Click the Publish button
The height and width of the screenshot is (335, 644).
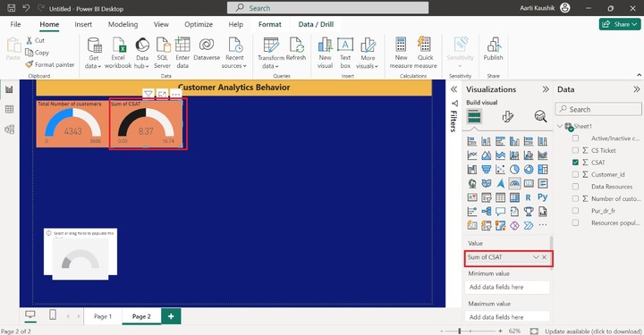tap(493, 50)
